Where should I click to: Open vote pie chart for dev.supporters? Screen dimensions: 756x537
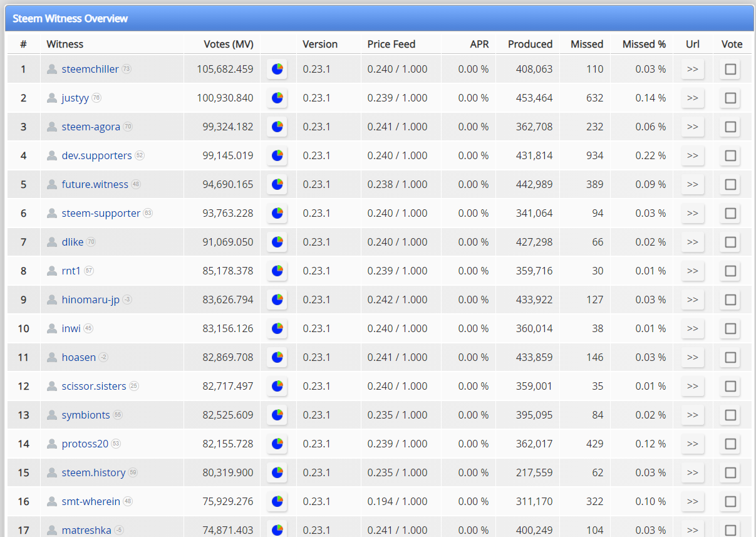[x=277, y=155]
